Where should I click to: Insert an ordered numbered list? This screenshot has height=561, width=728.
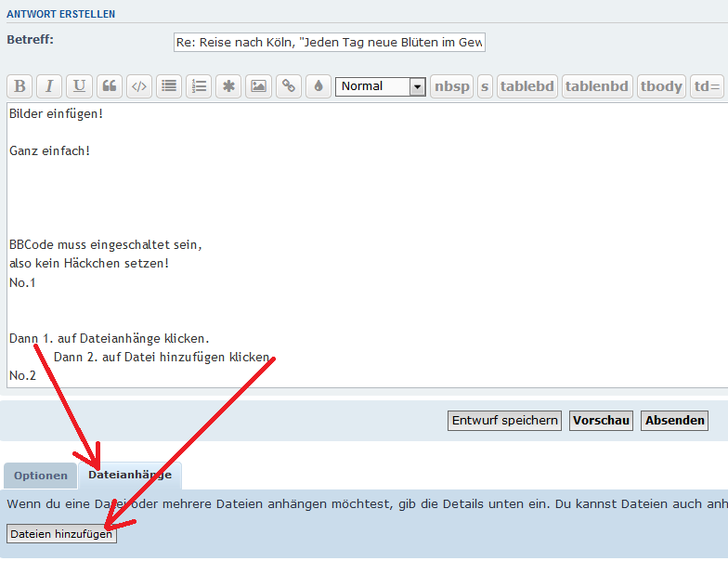tap(198, 86)
